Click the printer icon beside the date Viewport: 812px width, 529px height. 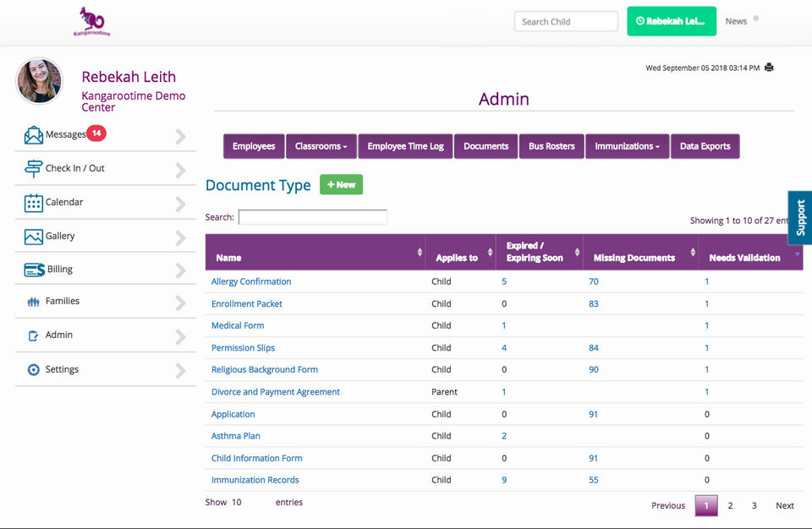(x=769, y=68)
